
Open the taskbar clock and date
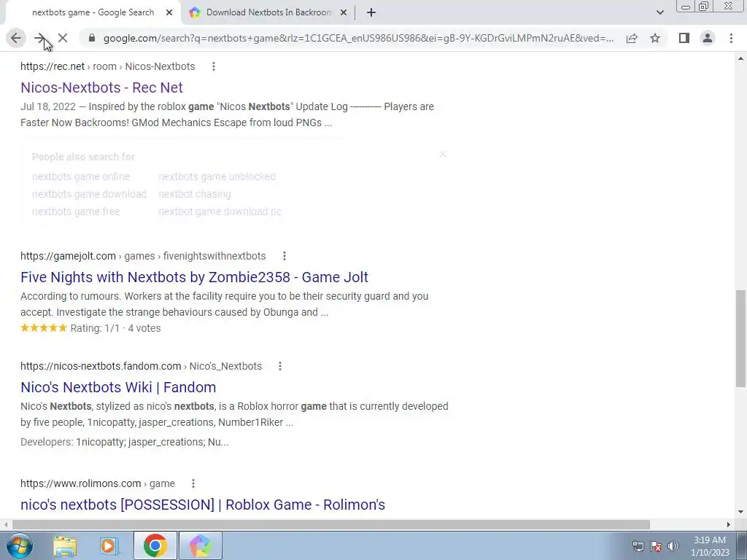click(710, 546)
